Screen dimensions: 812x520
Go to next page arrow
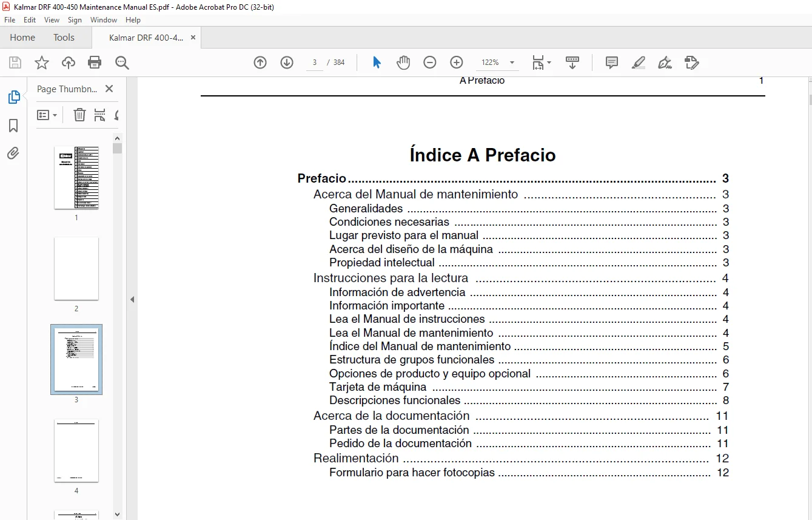point(287,62)
